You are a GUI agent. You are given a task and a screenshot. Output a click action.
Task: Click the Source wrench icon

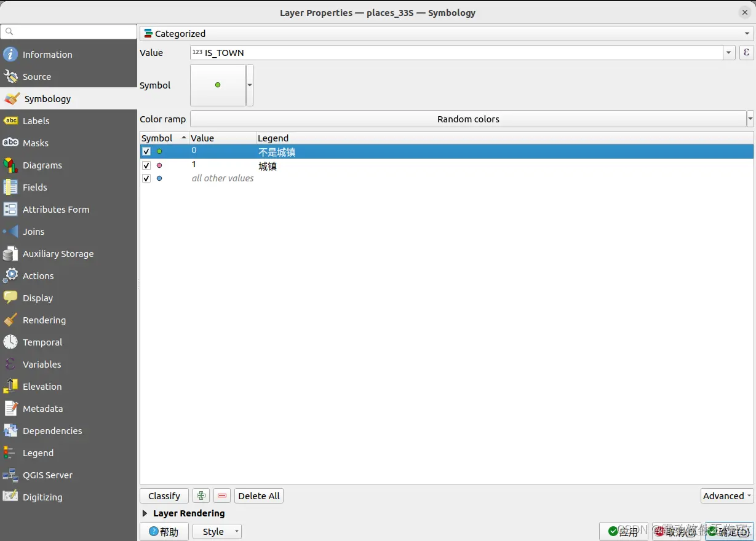(x=10, y=76)
